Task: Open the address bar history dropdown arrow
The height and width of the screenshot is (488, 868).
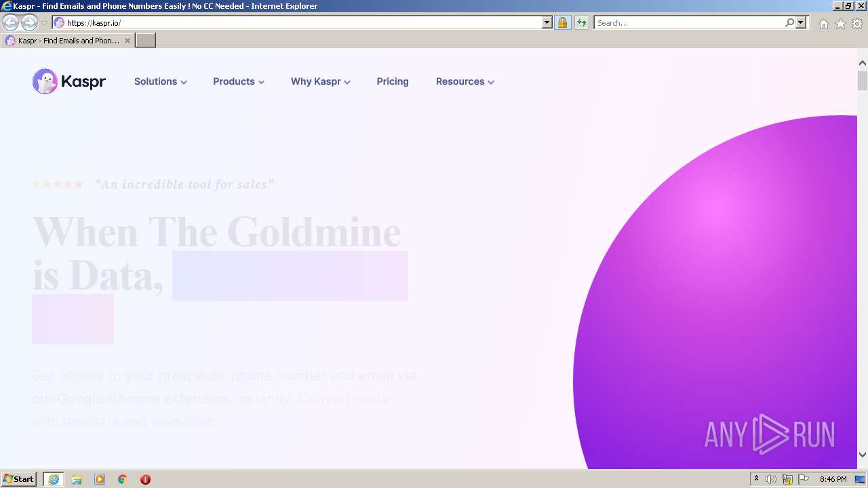Action: pos(547,22)
